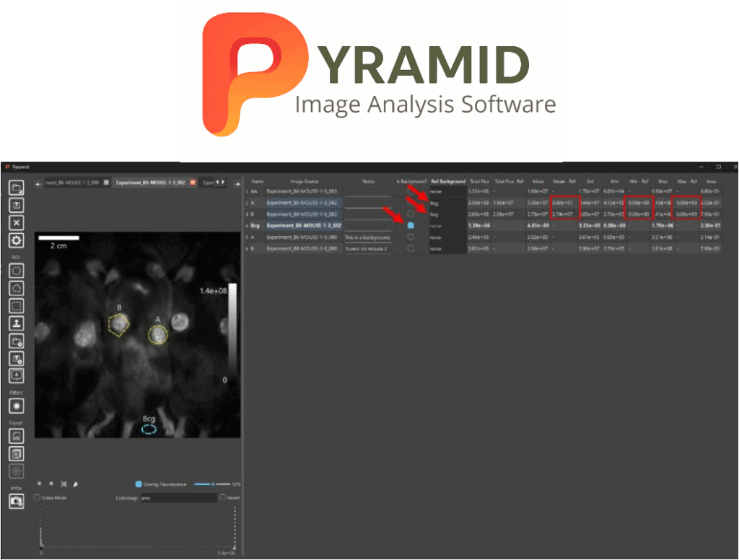739x560 pixels.
Task: Apply the blur filter icon under Filters
Action: point(17,406)
